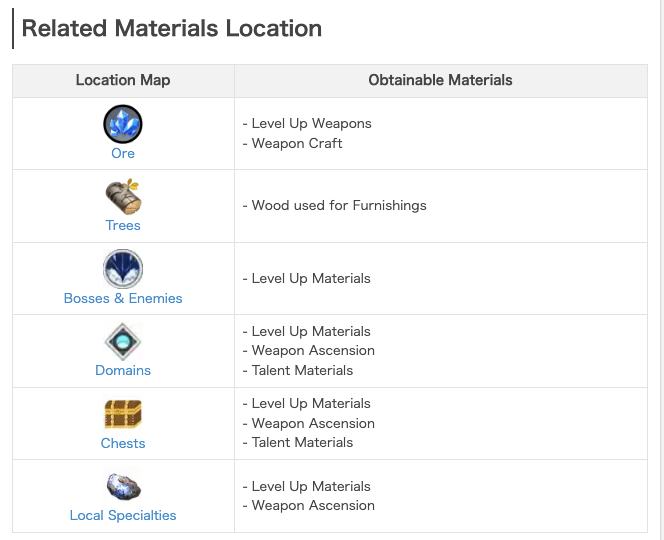664x540 pixels.
Task: Click the Weapon Craft text entry
Action: pos(297,143)
